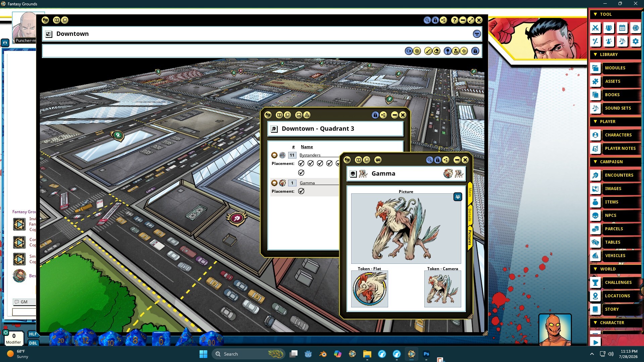Click the Token - Camera thumbnail
The image size is (644, 362).
442,289
